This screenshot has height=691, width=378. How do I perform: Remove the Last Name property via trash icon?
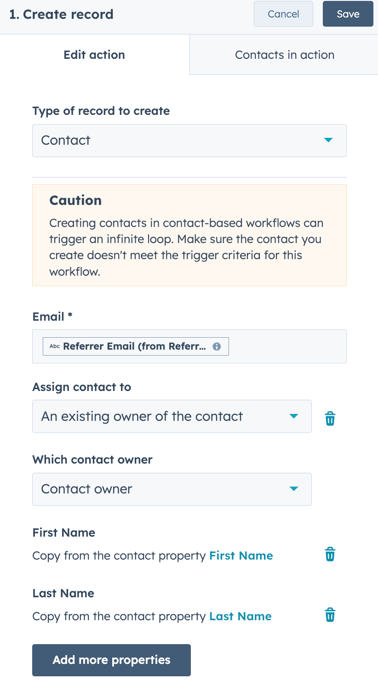(330, 614)
